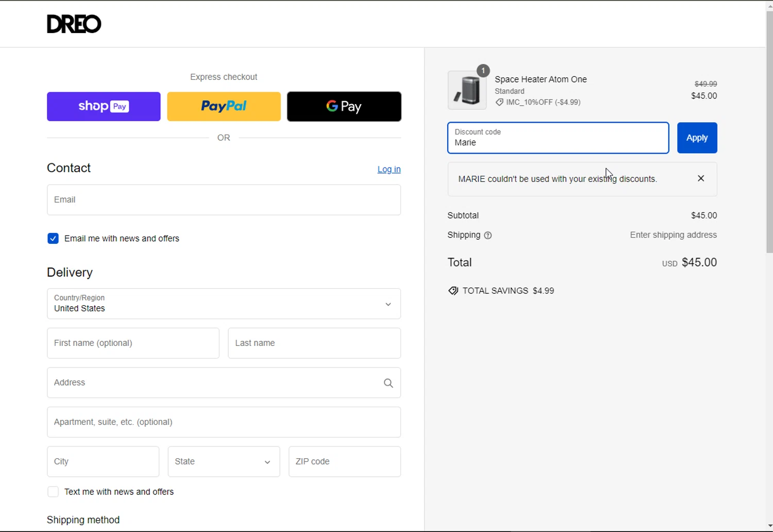This screenshot has width=773, height=532.
Task: Apply the discount code
Action: (x=697, y=138)
